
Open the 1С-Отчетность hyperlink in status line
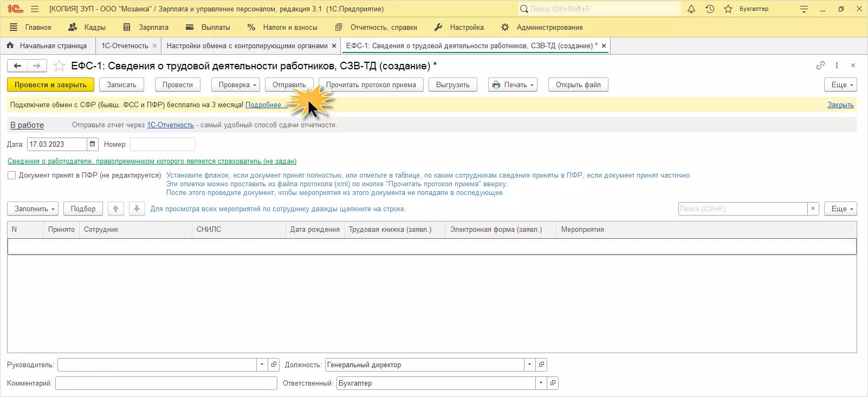click(x=170, y=125)
